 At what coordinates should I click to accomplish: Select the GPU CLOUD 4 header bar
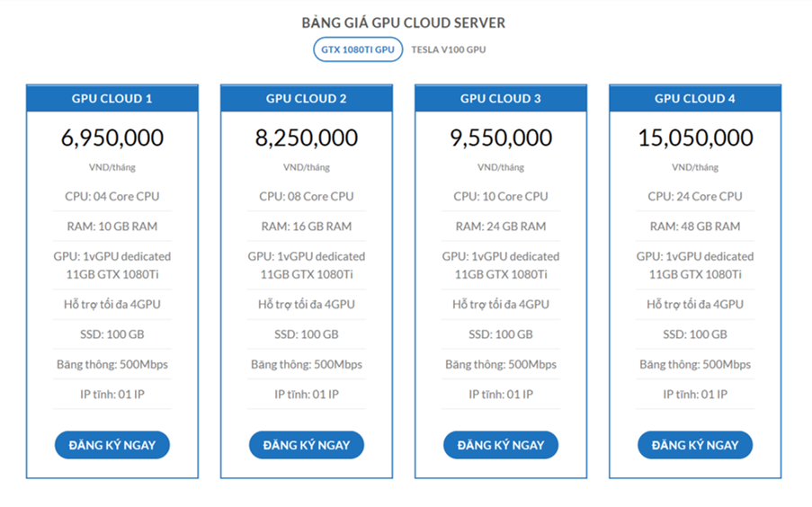tap(694, 99)
